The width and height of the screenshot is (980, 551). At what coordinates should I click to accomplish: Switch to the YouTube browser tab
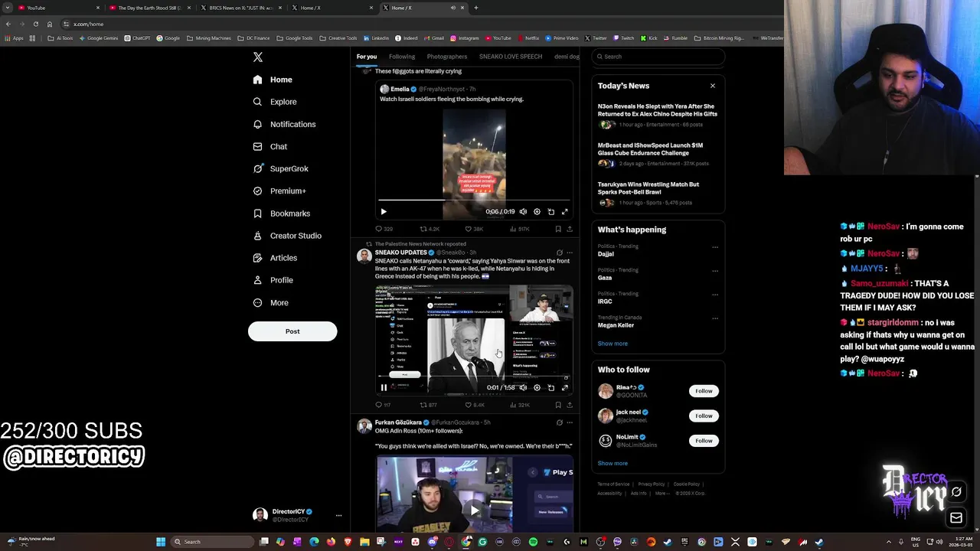57,8
